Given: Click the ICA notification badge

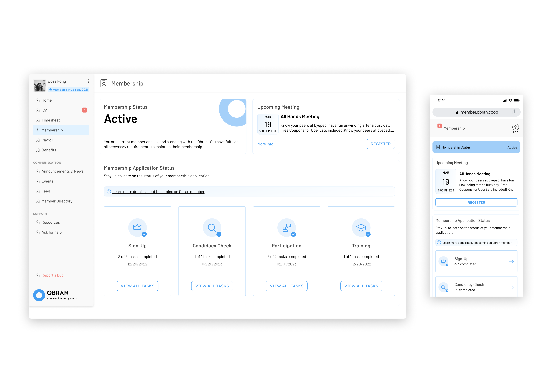Looking at the screenshot, I should click(85, 110).
